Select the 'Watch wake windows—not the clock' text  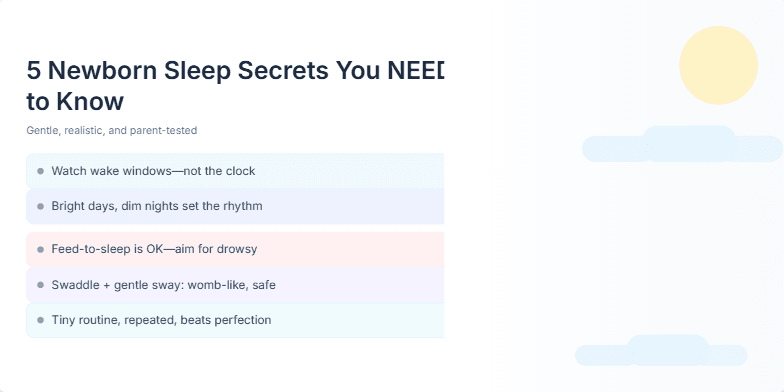(x=153, y=171)
